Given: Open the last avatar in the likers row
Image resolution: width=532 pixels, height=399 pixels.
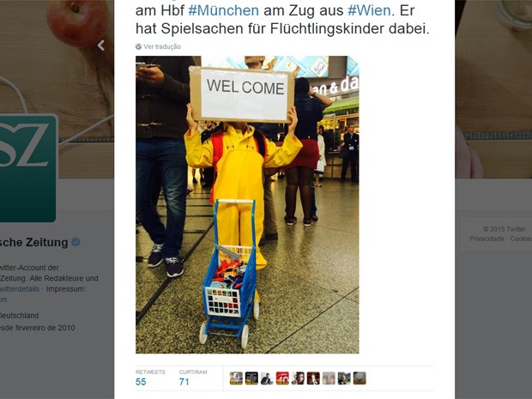Looking at the screenshot, I should [360, 378].
